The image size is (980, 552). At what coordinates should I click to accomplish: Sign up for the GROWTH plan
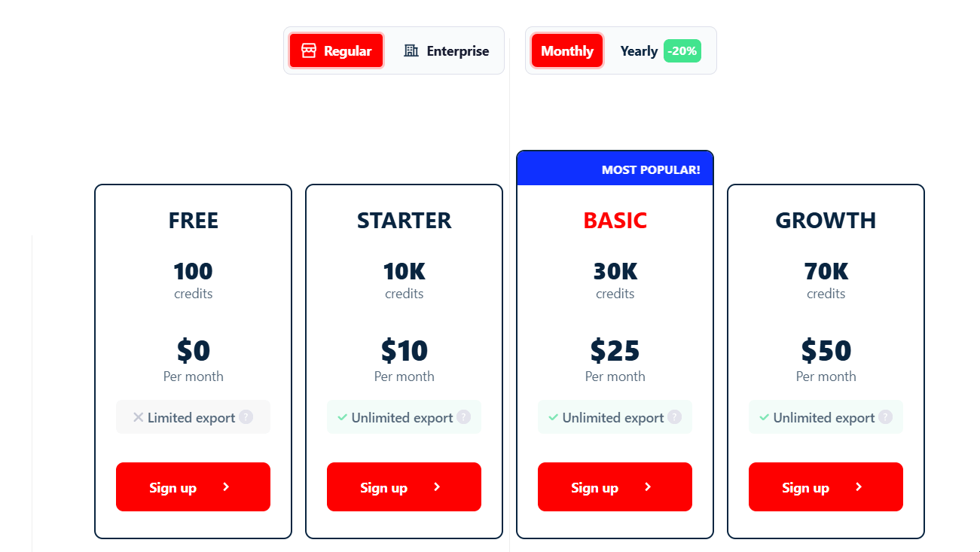click(826, 486)
